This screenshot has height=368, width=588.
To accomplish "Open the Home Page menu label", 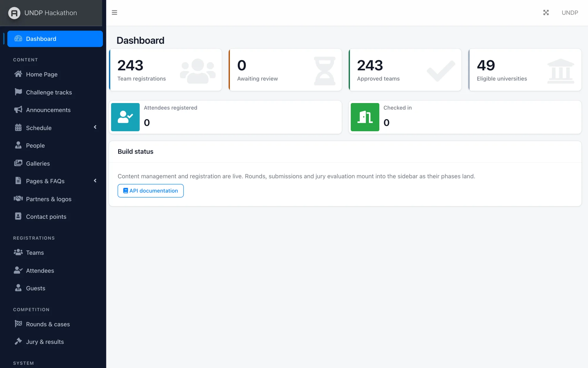I will (42, 74).
